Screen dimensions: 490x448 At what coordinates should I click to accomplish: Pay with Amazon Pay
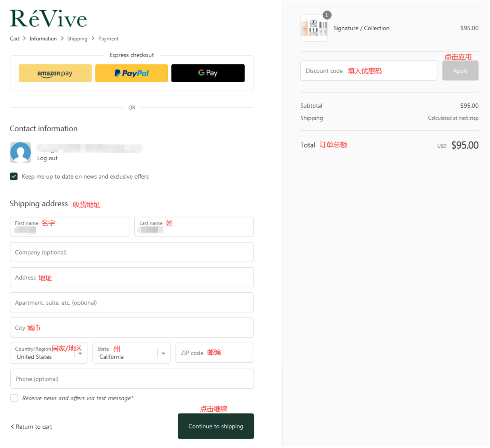pos(55,73)
